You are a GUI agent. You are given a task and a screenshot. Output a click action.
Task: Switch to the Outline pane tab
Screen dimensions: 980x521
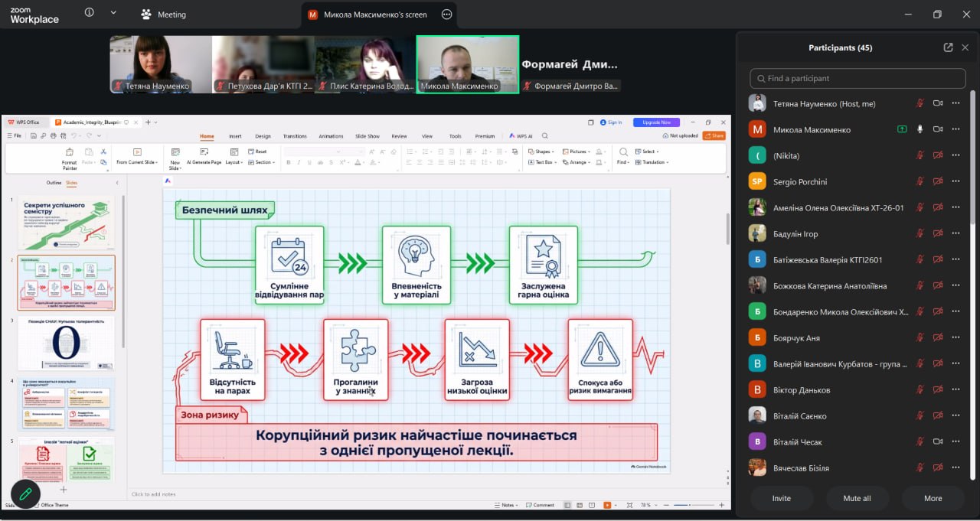coord(54,183)
